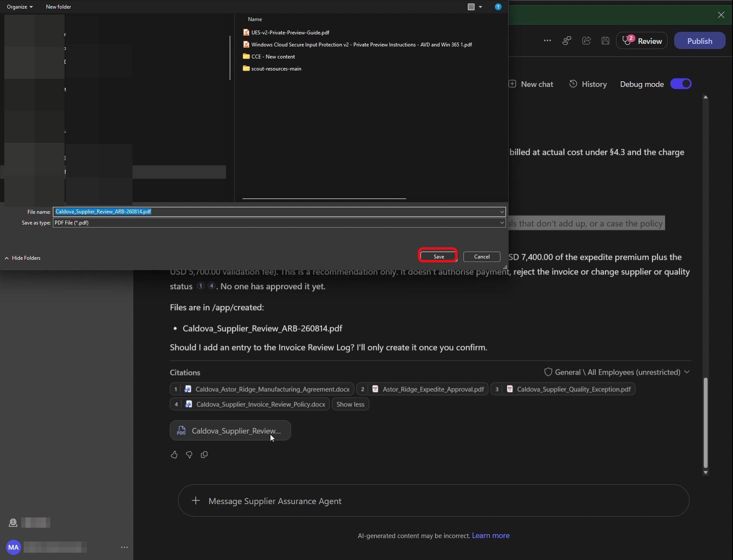Select the scout-resources-main folder
The image size is (733, 560).
click(x=272, y=69)
